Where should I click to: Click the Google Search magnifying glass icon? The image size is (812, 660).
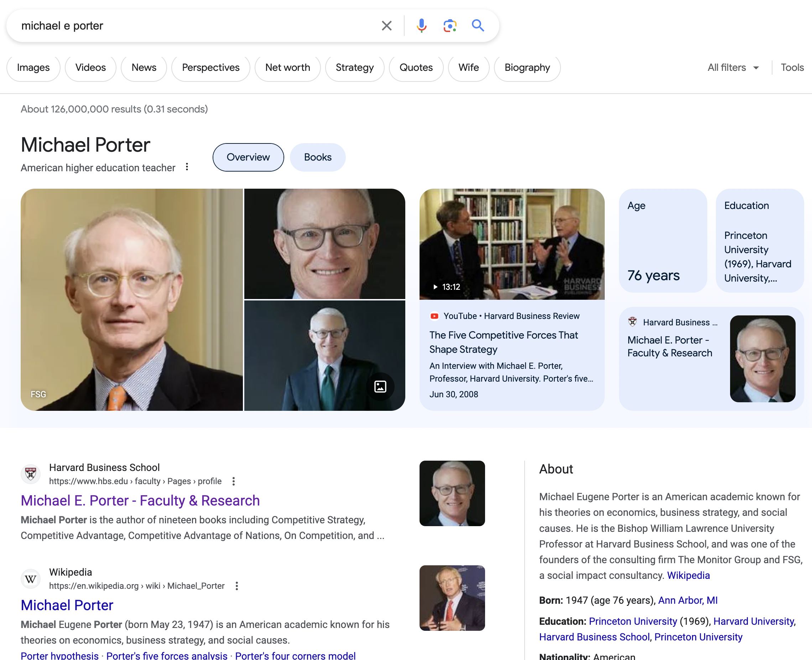click(x=478, y=26)
